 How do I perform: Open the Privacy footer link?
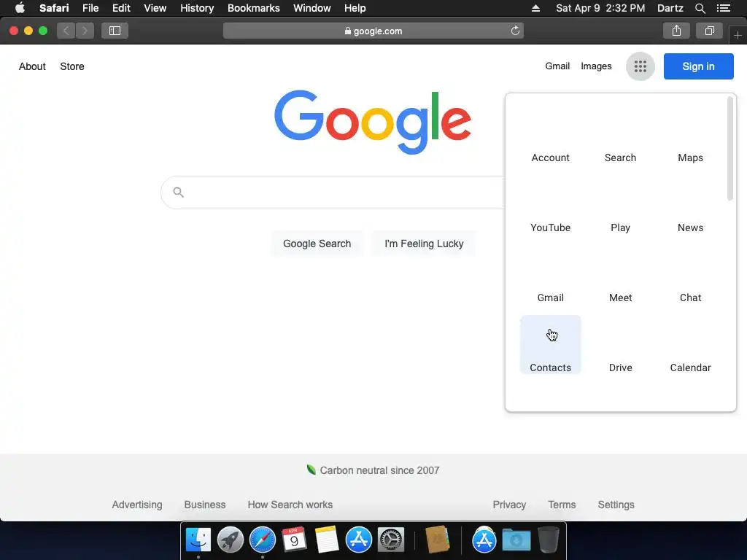(509, 505)
